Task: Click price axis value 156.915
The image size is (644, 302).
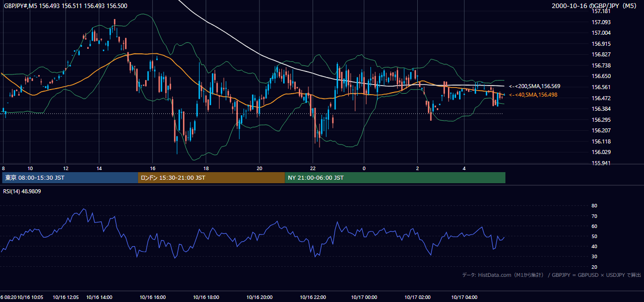Action: click(x=601, y=44)
